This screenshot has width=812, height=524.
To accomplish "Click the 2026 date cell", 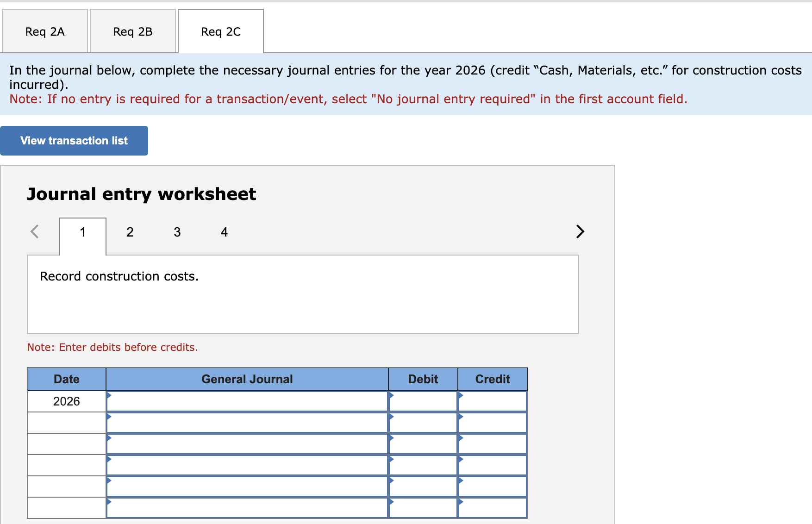I will pos(67,401).
